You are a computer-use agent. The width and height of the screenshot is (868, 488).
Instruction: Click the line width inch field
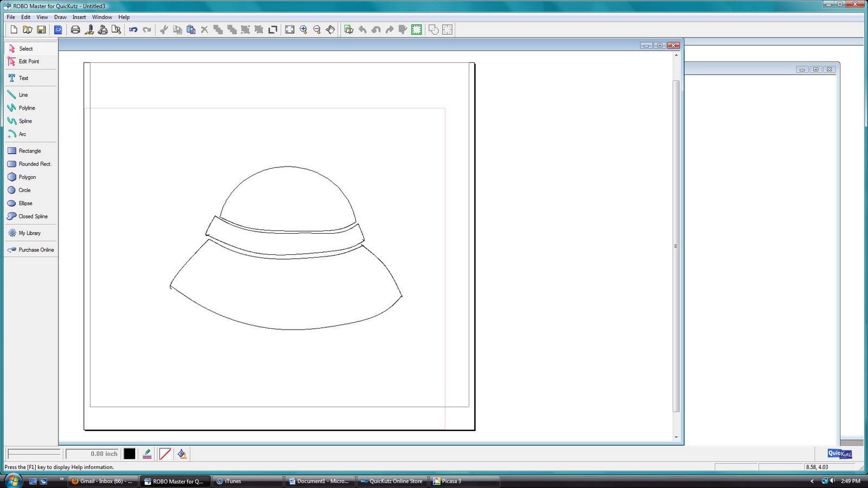92,454
